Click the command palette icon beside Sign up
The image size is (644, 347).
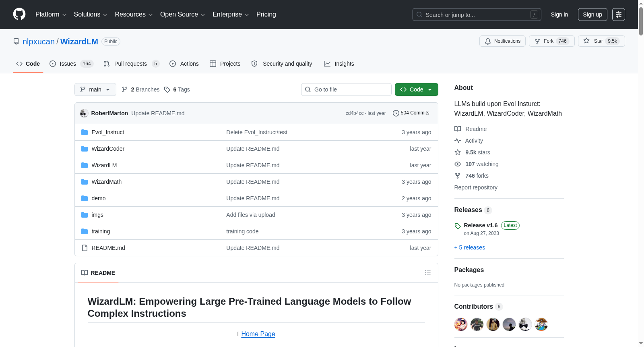coord(619,15)
